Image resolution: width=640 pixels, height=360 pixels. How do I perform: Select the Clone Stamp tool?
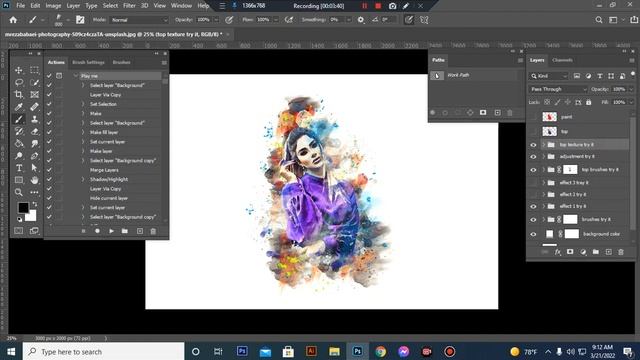pyautogui.click(x=34, y=119)
